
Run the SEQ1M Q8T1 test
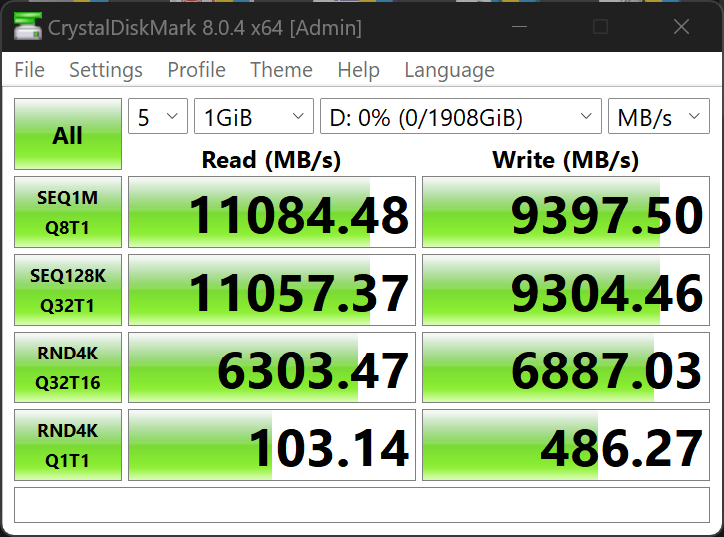click(68, 212)
